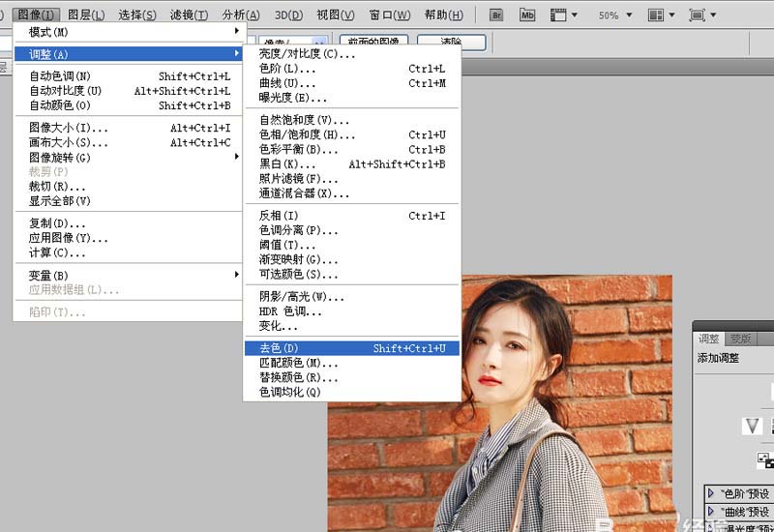Open the 分析(A) menu

point(240,15)
